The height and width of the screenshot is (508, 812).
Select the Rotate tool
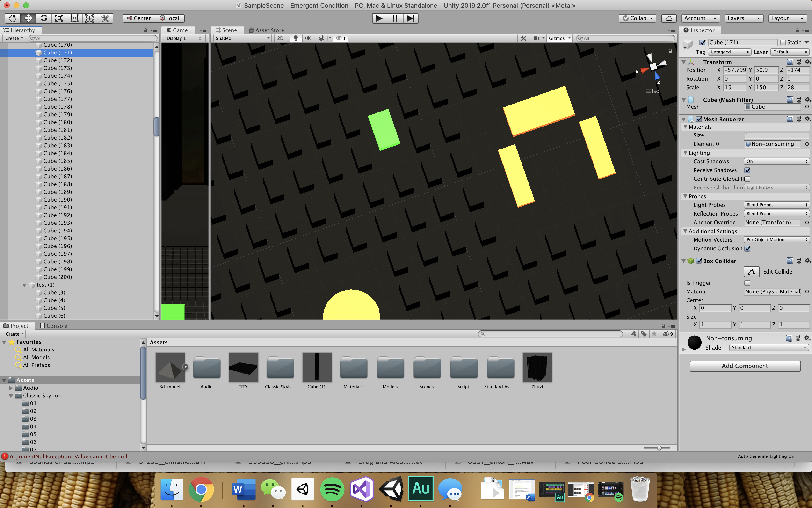click(43, 18)
